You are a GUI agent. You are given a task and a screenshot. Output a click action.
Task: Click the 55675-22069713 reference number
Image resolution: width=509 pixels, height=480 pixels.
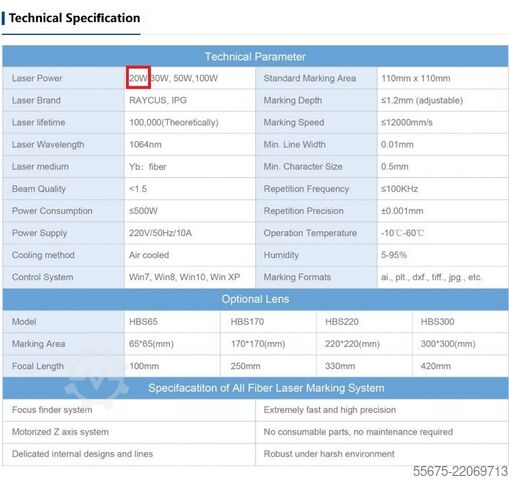click(x=460, y=471)
